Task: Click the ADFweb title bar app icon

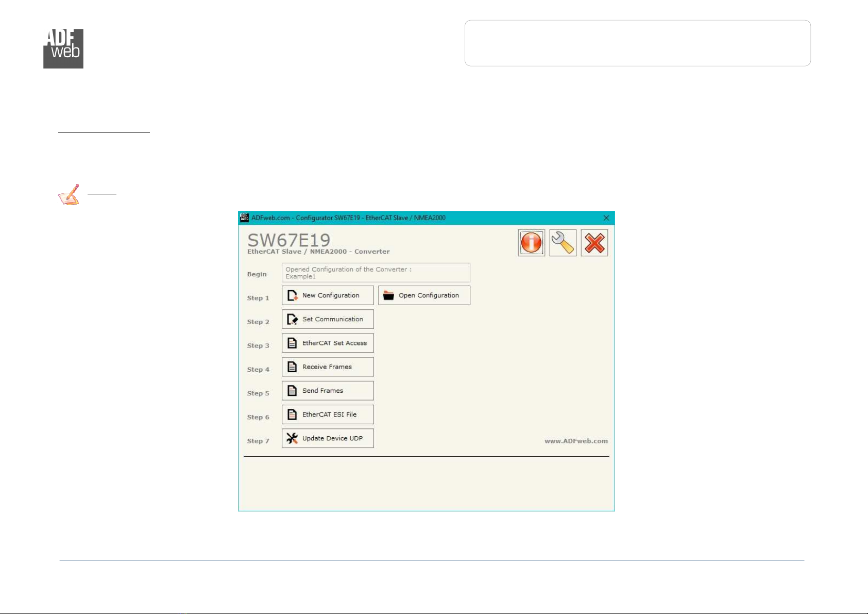Action: tap(244, 218)
